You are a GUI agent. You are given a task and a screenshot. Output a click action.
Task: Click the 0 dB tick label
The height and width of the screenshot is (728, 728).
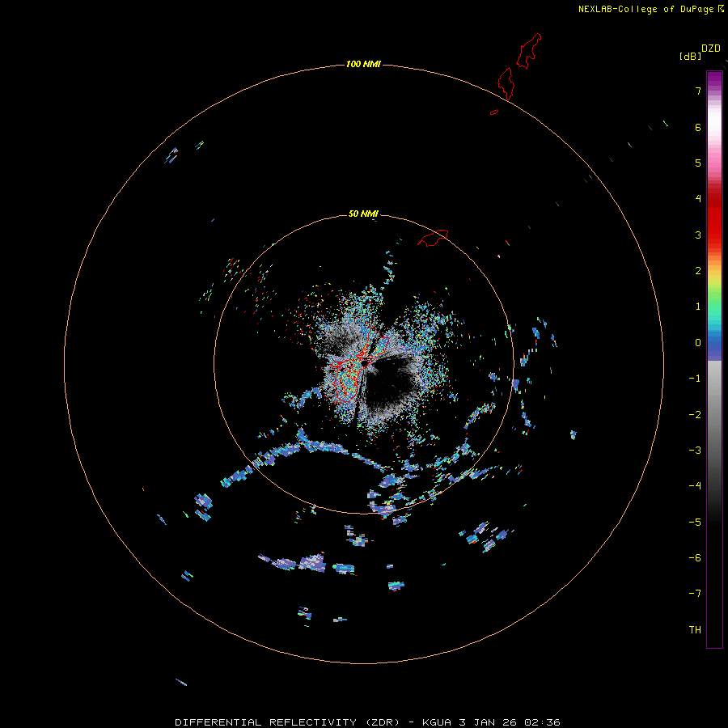(698, 343)
